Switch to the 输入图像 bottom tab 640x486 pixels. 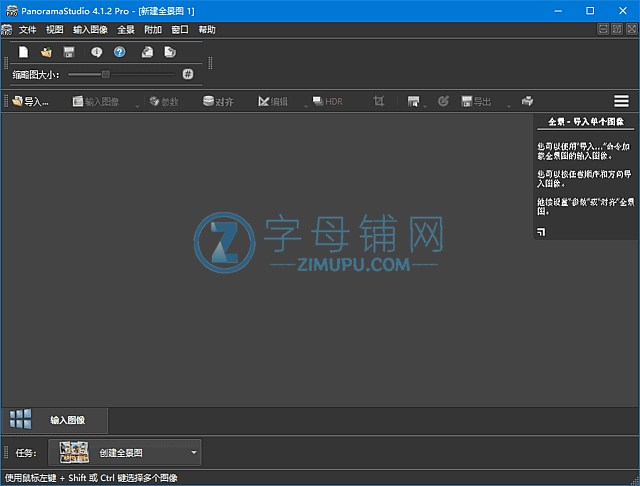pyautogui.click(x=67, y=420)
